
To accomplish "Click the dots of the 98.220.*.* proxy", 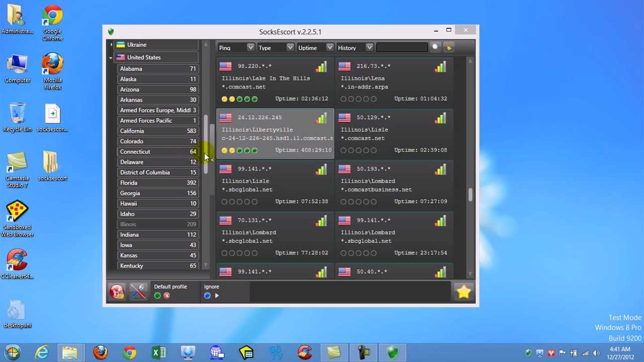I will click(239, 99).
